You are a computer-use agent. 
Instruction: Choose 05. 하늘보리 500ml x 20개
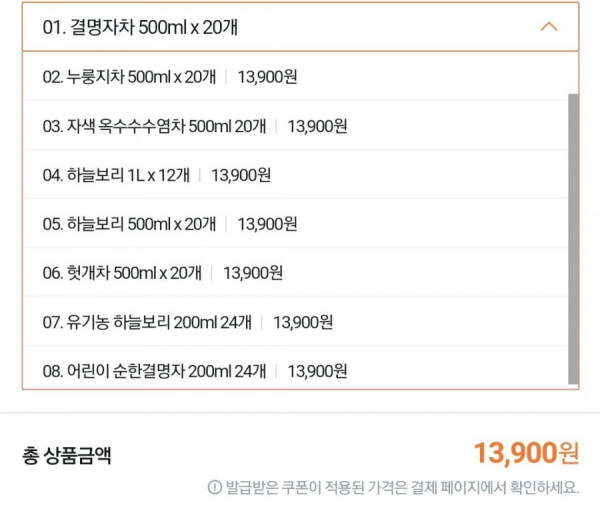295,224
